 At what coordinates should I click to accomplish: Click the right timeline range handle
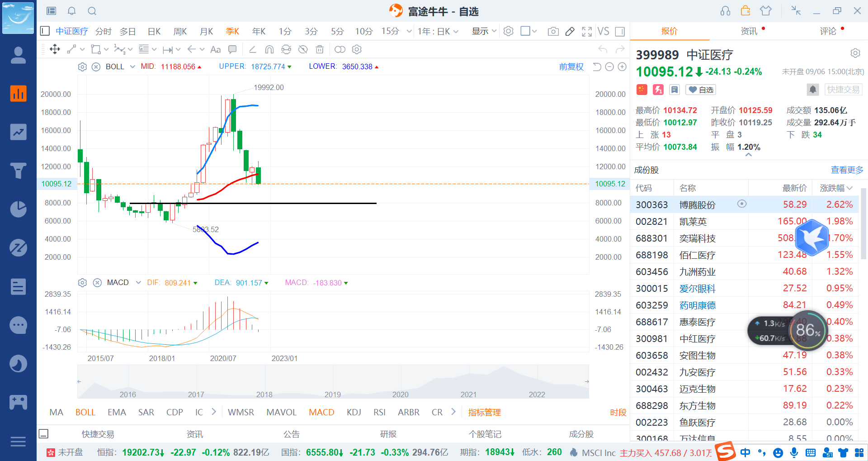tap(587, 382)
